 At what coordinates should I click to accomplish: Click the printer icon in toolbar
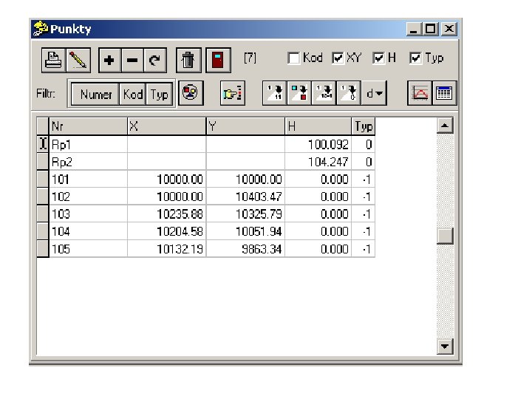[x=54, y=61]
